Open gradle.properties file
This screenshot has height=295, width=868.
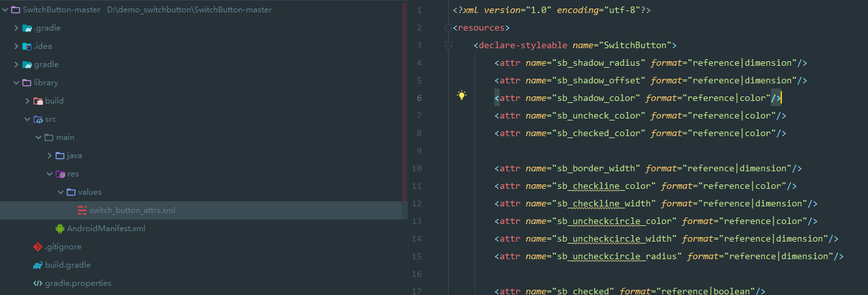(78, 283)
